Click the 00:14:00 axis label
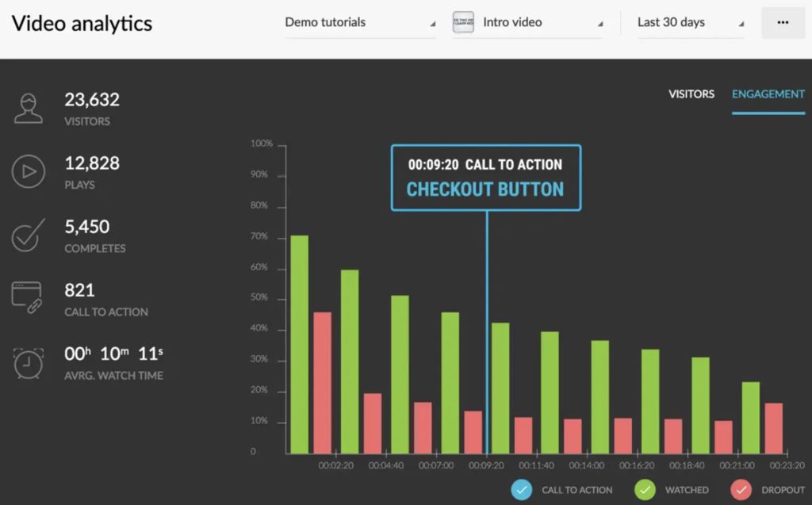This screenshot has width=812, height=505. [x=587, y=465]
